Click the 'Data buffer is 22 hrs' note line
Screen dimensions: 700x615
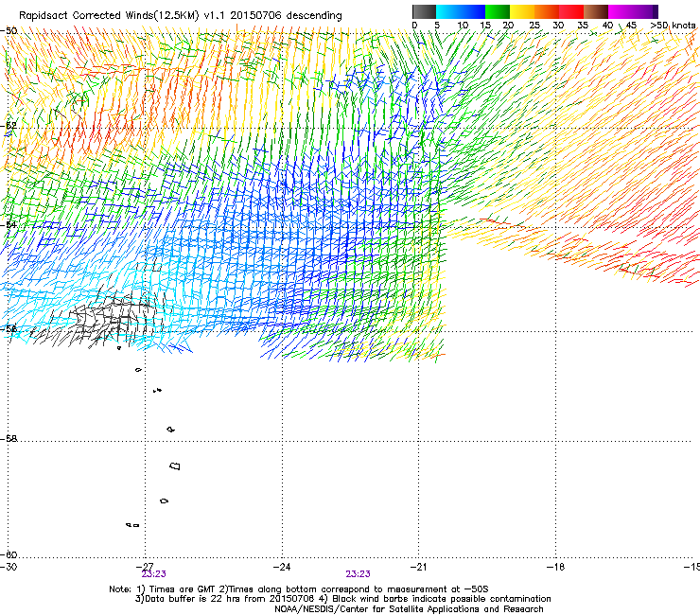pos(343,599)
